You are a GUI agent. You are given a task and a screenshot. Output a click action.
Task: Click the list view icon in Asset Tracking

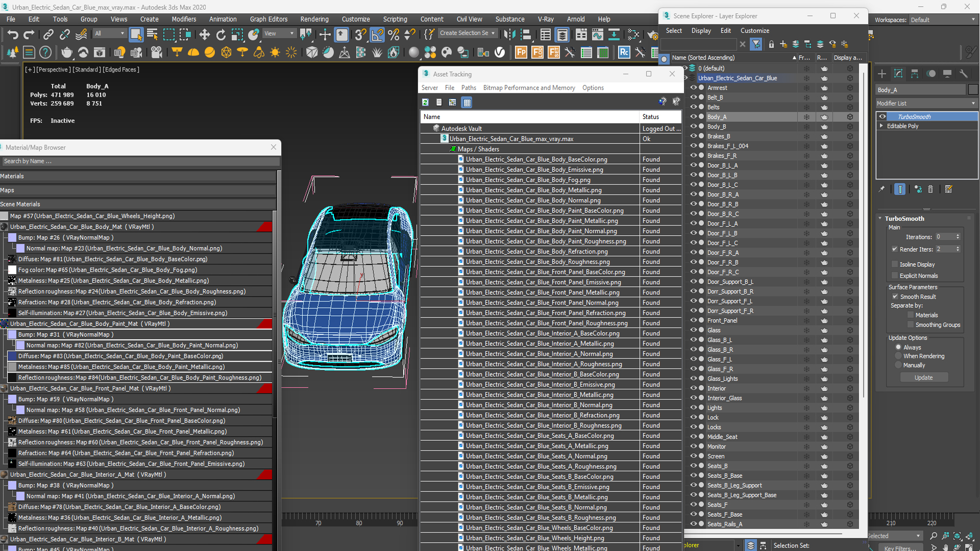point(438,102)
